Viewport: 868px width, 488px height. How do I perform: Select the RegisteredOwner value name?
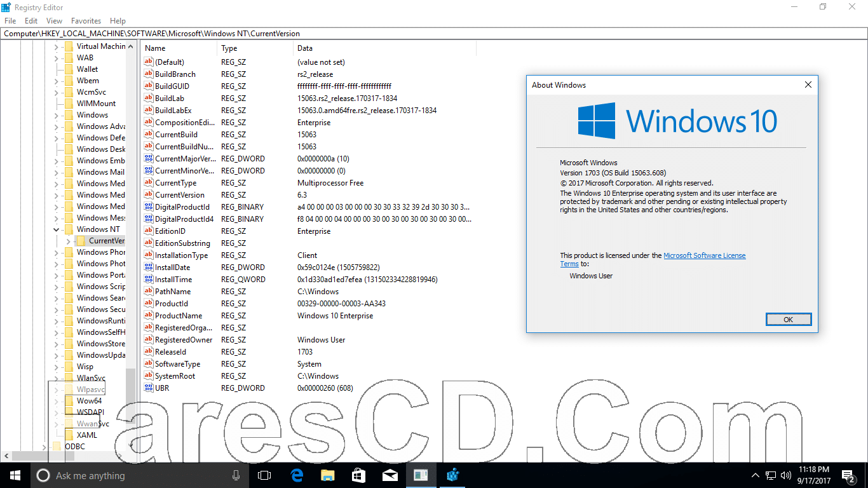(x=182, y=340)
